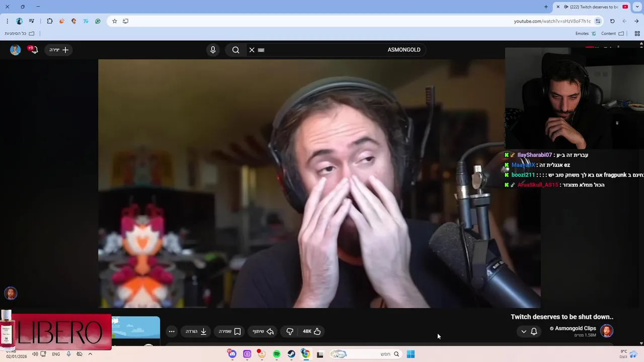Click the orange extension icon in toolbar
Screen dimensions: 644x362
[x=62, y=21]
